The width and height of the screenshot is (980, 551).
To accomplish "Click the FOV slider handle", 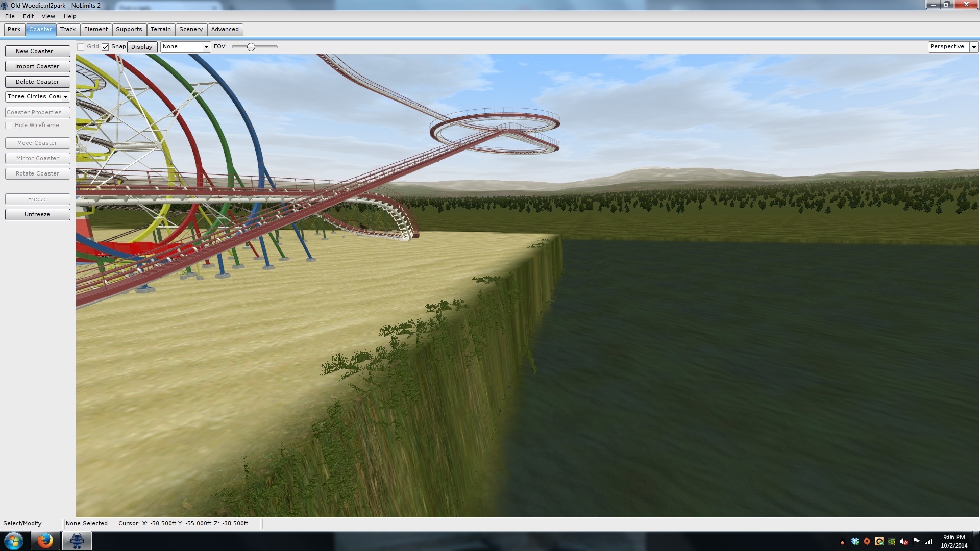I will tap(251, 47).
